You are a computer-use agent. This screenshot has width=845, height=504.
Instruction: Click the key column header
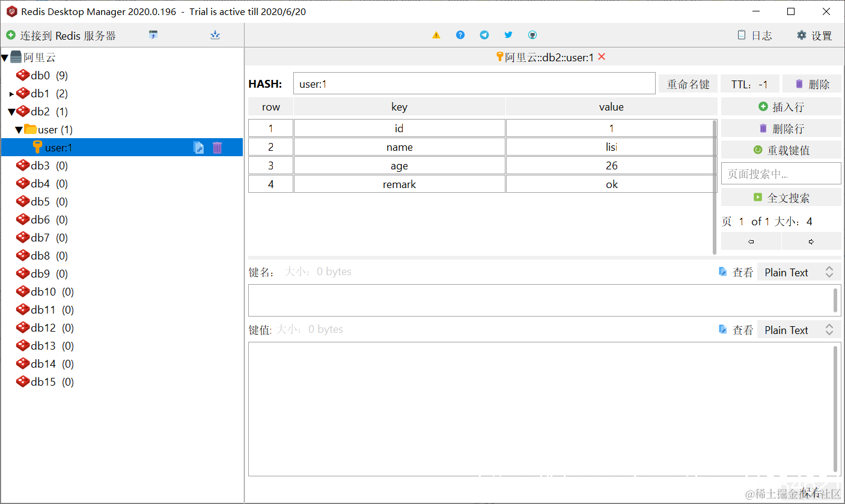tap(399, 107)
